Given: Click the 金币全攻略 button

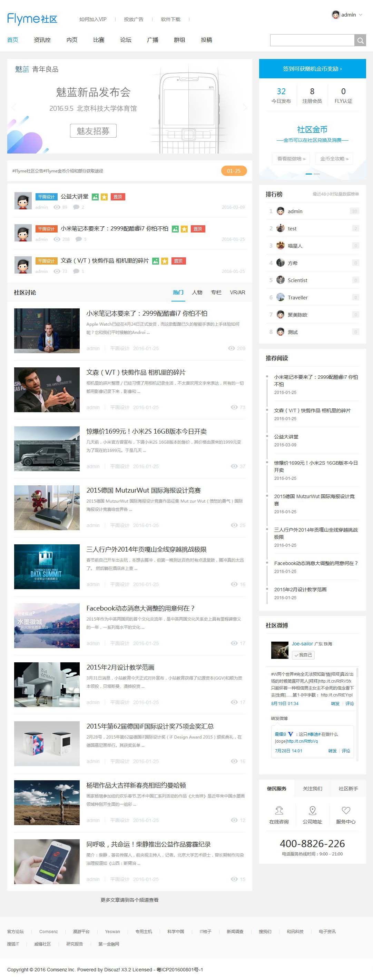Looking at the screenshot, I should 334,159.
